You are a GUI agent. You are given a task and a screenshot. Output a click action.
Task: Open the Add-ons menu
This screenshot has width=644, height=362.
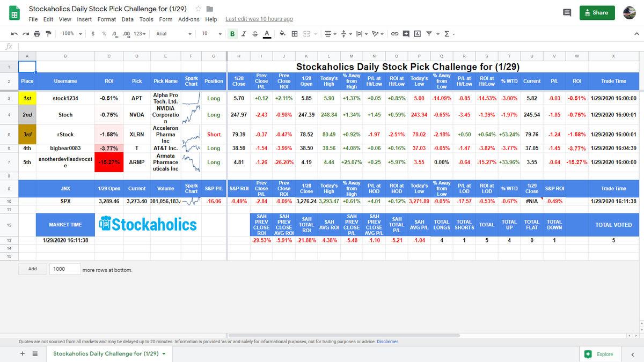click(x=189, y=19)
